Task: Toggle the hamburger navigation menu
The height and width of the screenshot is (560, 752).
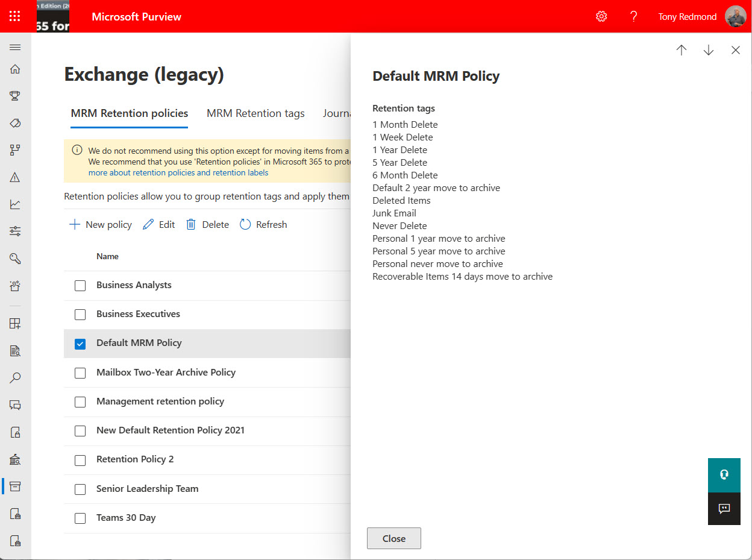Action: [15, 48]
